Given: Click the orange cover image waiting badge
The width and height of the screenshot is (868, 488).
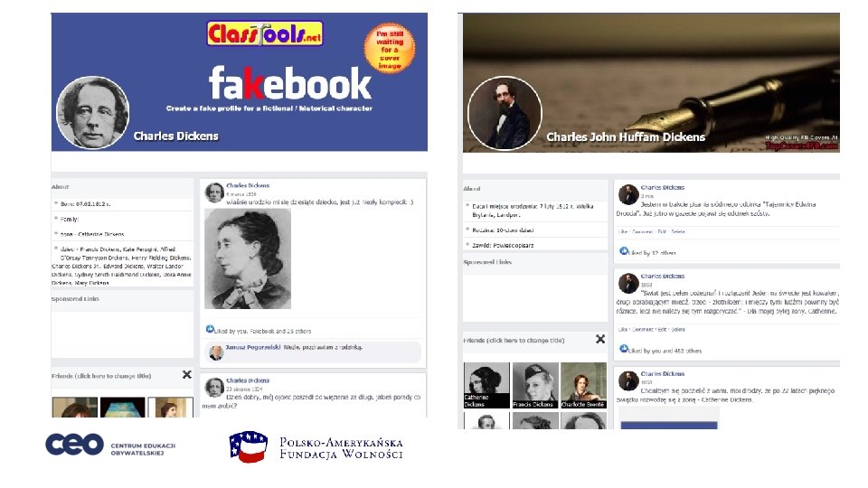Looking at the screenshot, I should point(390,48).
